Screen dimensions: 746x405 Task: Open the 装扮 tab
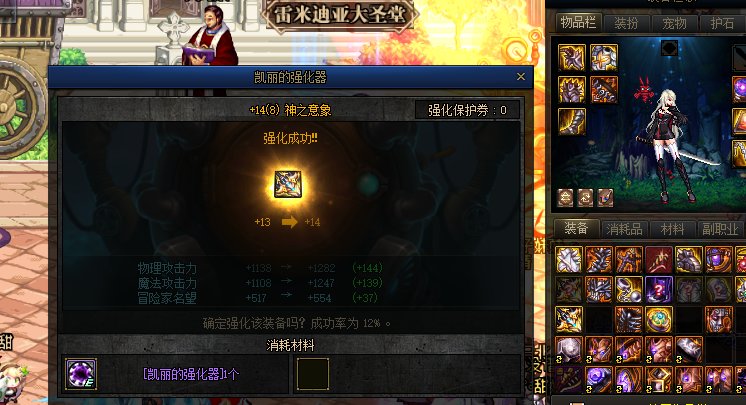pyautogui.click(x=626, y=23)
